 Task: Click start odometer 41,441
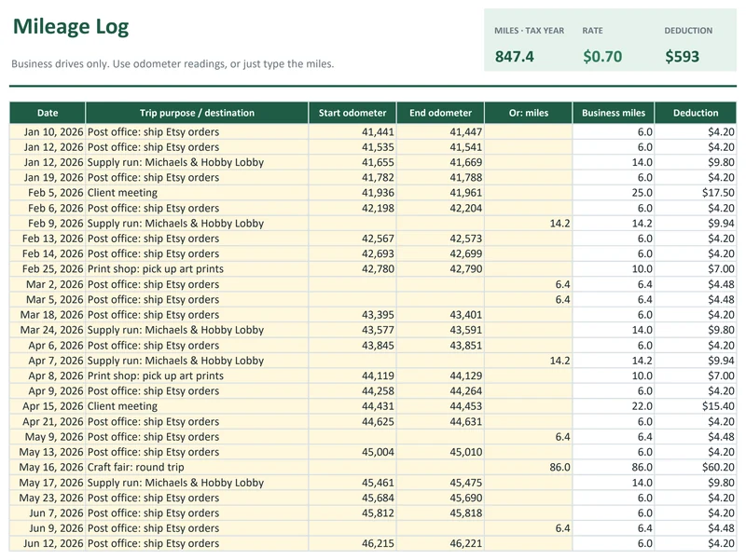tap(352, 131)
